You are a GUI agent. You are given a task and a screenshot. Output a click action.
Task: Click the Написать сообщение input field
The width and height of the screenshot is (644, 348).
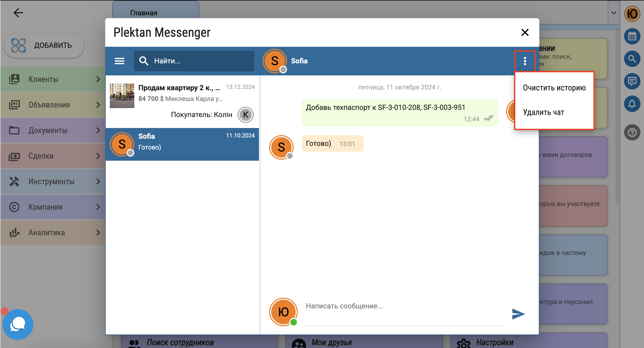[404, 312]
